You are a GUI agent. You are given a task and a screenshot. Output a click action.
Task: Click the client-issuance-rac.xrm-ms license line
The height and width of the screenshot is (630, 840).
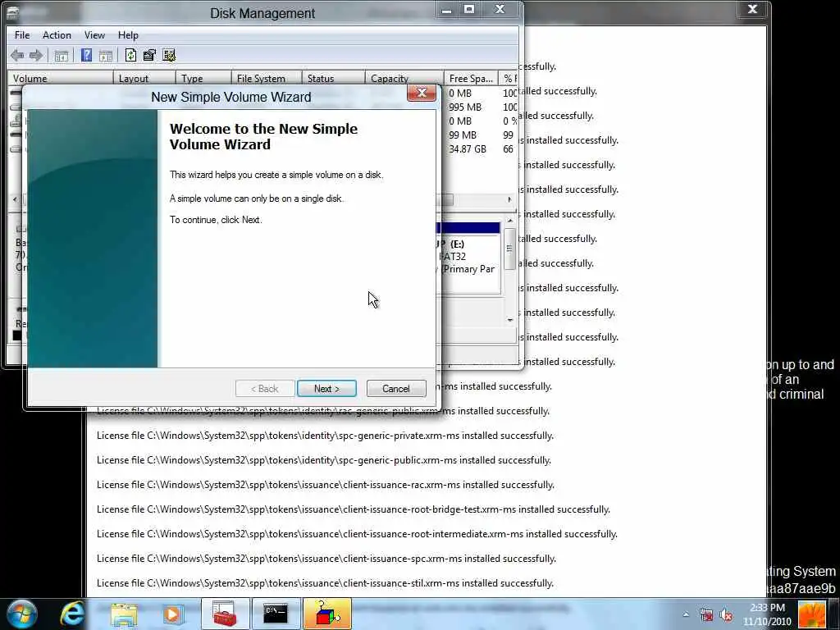click(x=326, y=485)
